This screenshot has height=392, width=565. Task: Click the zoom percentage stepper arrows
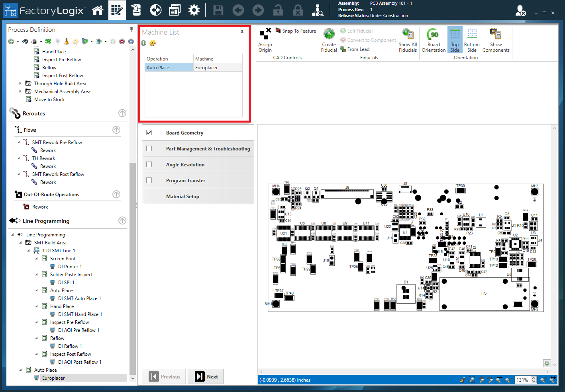click(x=534, y=380)
